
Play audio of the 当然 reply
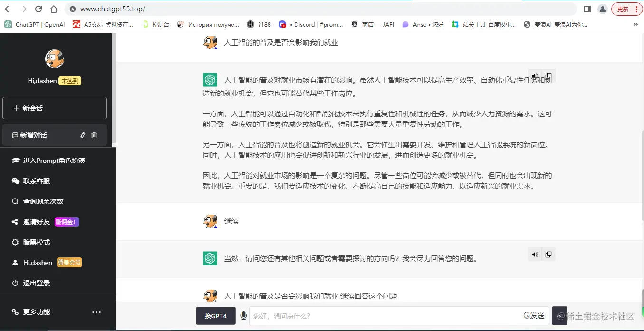click(535, 255)
